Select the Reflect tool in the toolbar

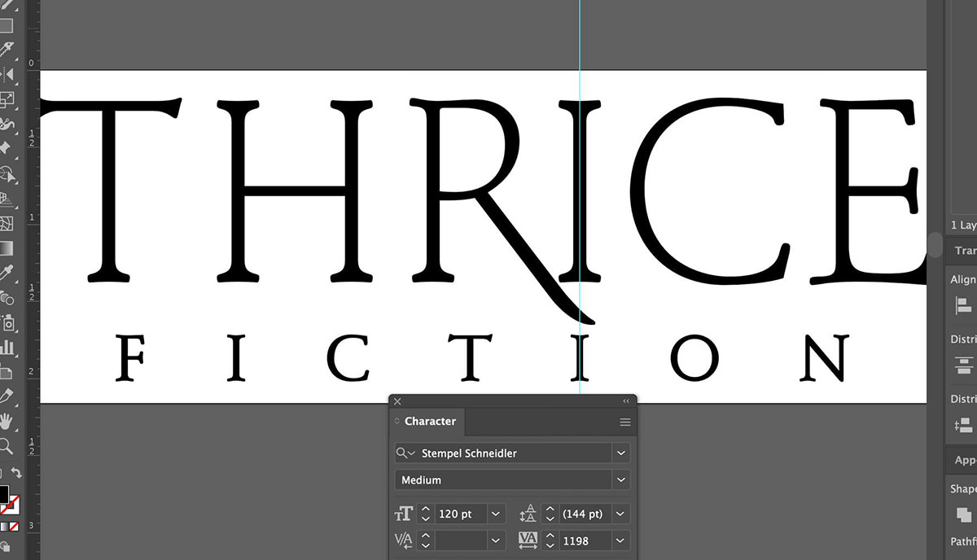coord(7,75)
